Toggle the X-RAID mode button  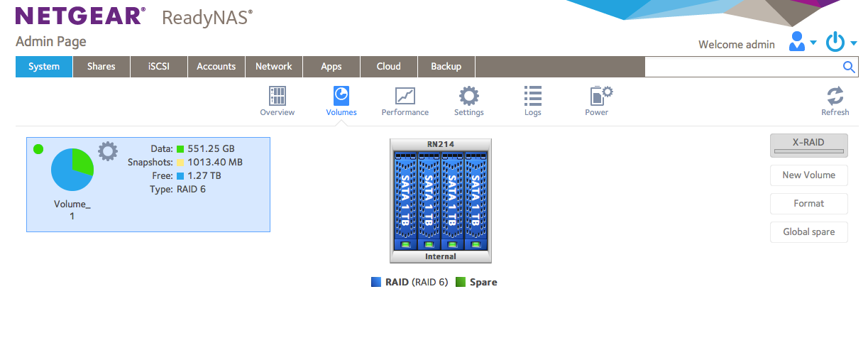(808, 145)
